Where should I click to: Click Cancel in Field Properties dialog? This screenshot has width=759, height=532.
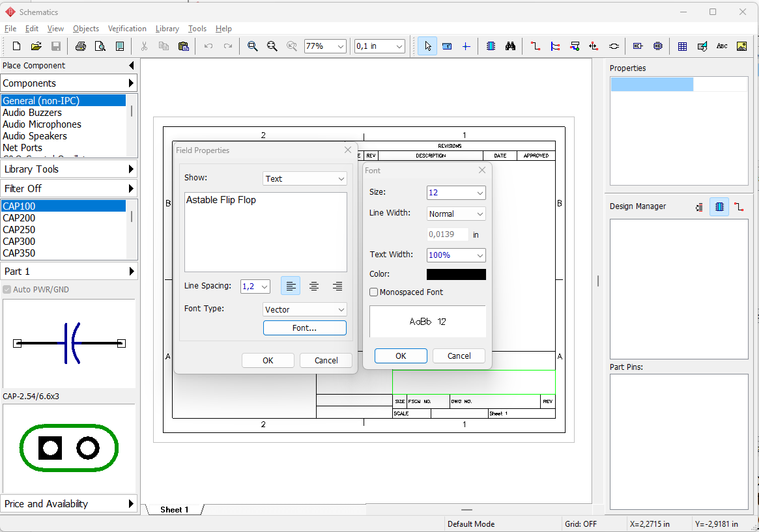click(x=326, y=360)
